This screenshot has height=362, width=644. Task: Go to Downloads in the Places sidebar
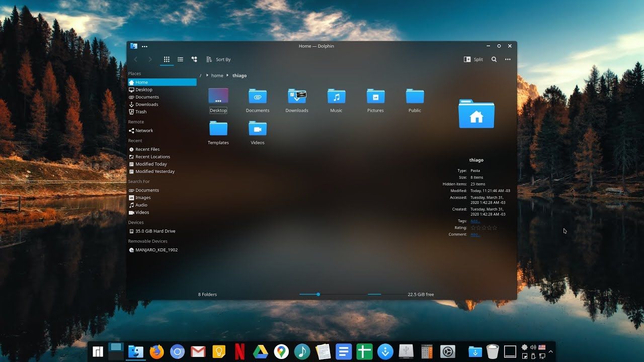click(x=162, y=105)
